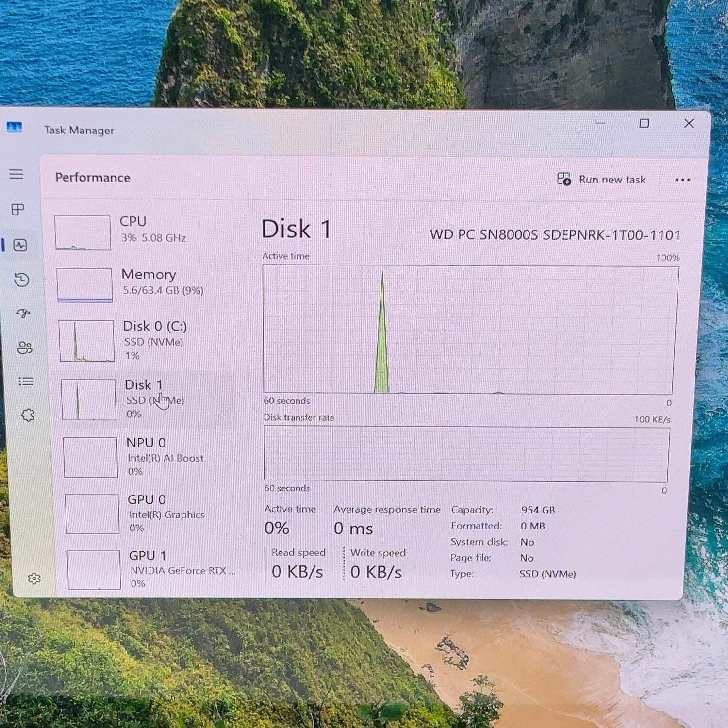Click the Disk 1 heading
This screenshot has width=728, height=728.
pos(297,229)
